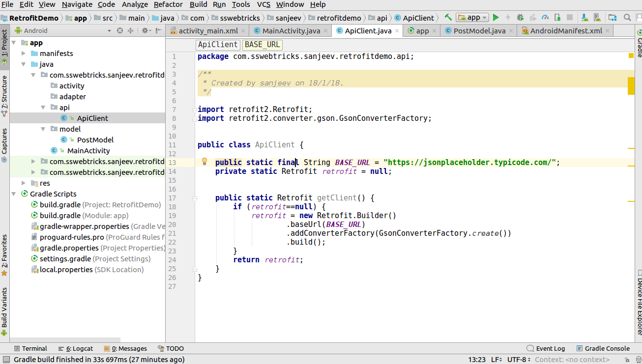
Task: Toggle the 6: Logcat tool window
Action: 75,348
